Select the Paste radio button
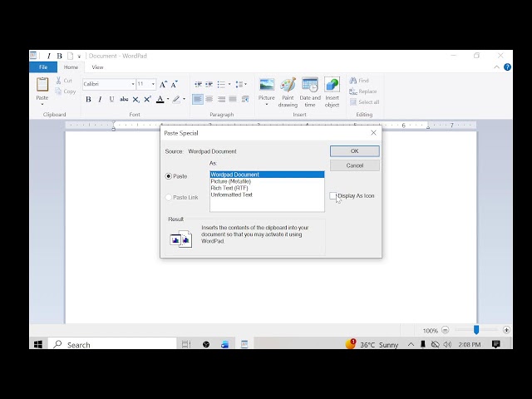The height and width of the screenshot is (399, 532). (168, 176)
